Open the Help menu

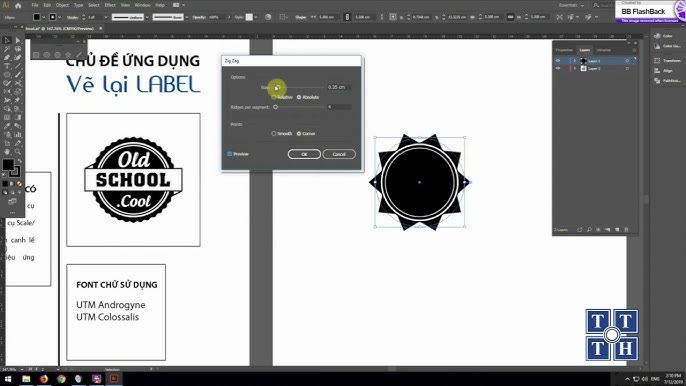(160, 5)
